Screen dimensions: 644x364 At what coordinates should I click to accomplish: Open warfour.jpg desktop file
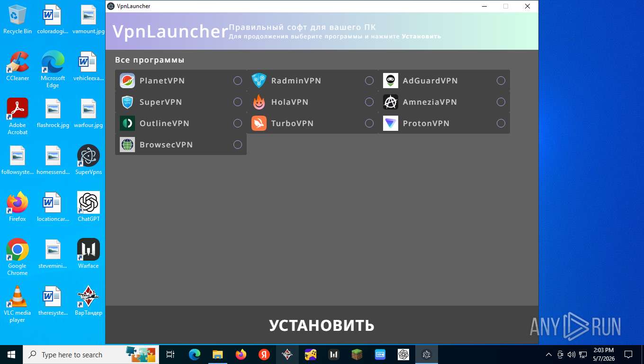pos(89,113)
